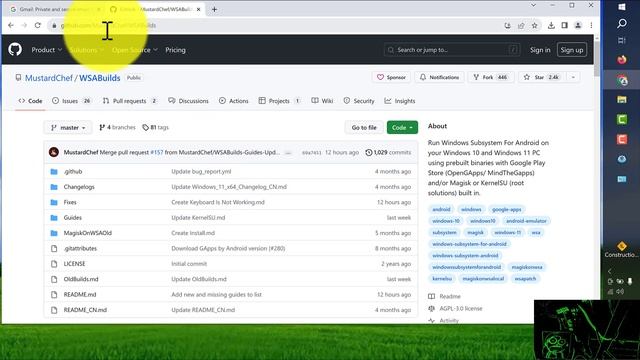Click the android topic tag

[x=441, y=209]
